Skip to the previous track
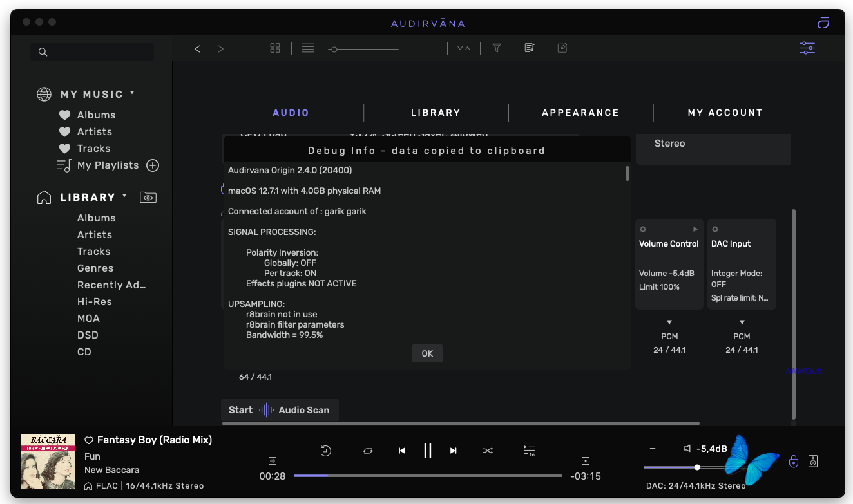The width and height of the screenshot is (853, 504). (x=402, y=451)
